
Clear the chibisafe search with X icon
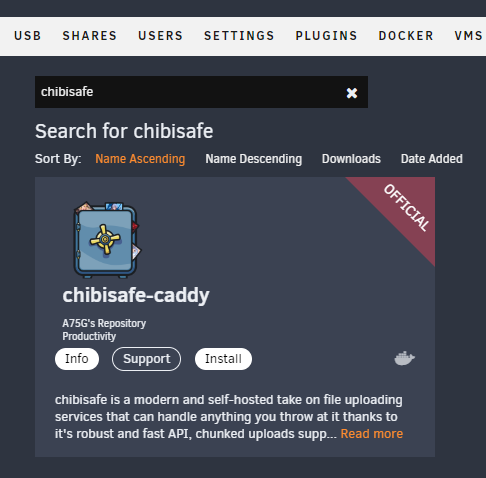[352, 93]
